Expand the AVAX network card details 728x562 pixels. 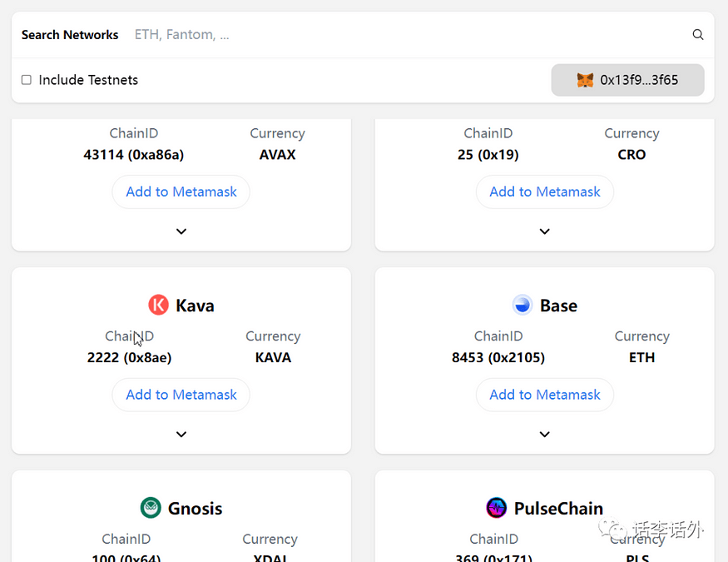coord(181,231)
